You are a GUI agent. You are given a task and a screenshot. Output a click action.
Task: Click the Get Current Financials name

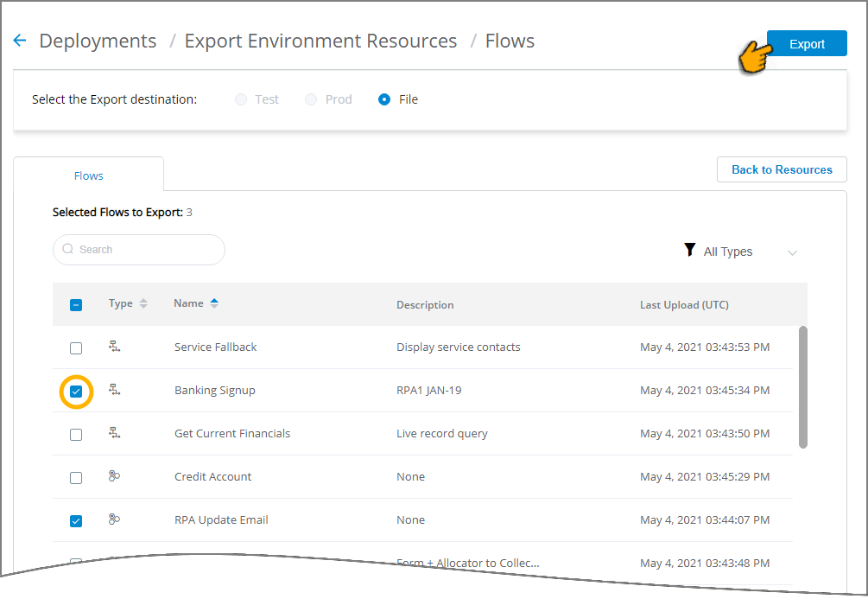coord(232,433)
